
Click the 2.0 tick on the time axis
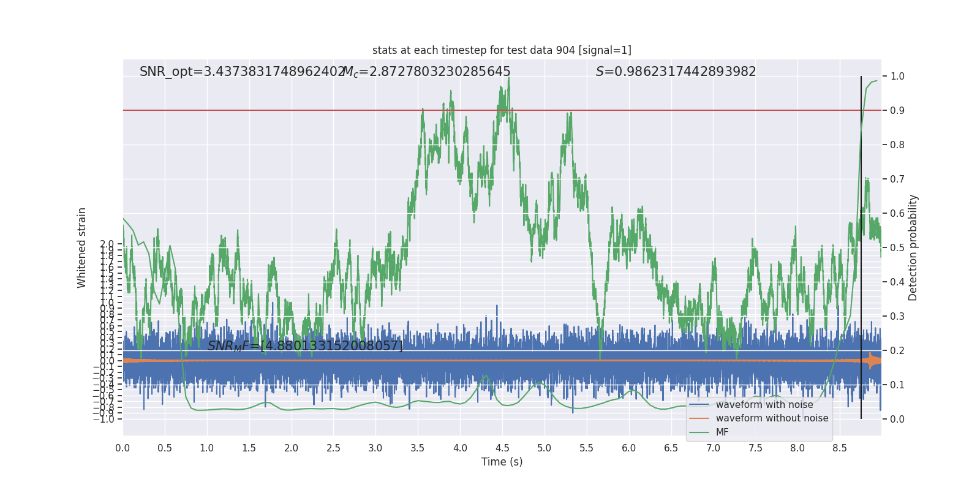coord(292,448)
